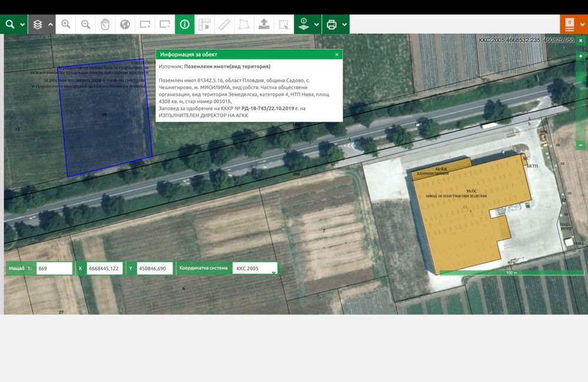
Task: Click the zoom out magnifier tool
Action: coord(86,25)
